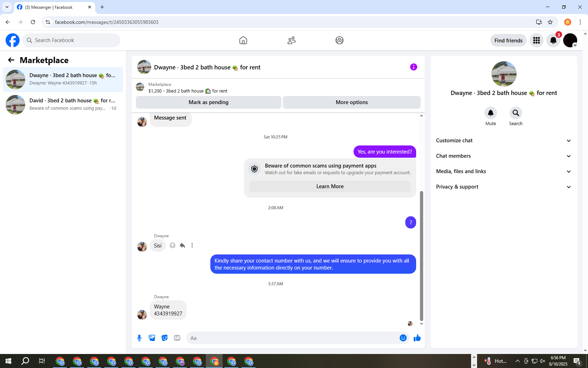Viewport: 588px width, 368px height.
Task: Go back using the Marketplace back arrow
Action: (11, 60)
